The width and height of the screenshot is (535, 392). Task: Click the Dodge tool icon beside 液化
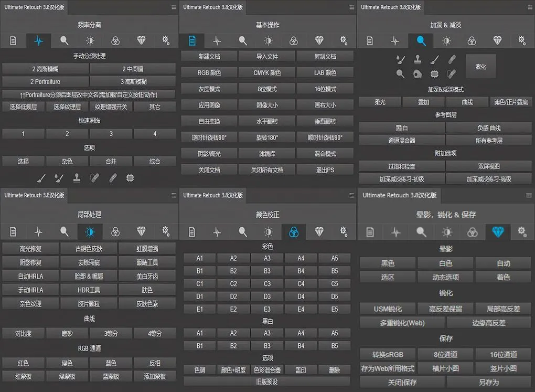(x=400, y=74)
